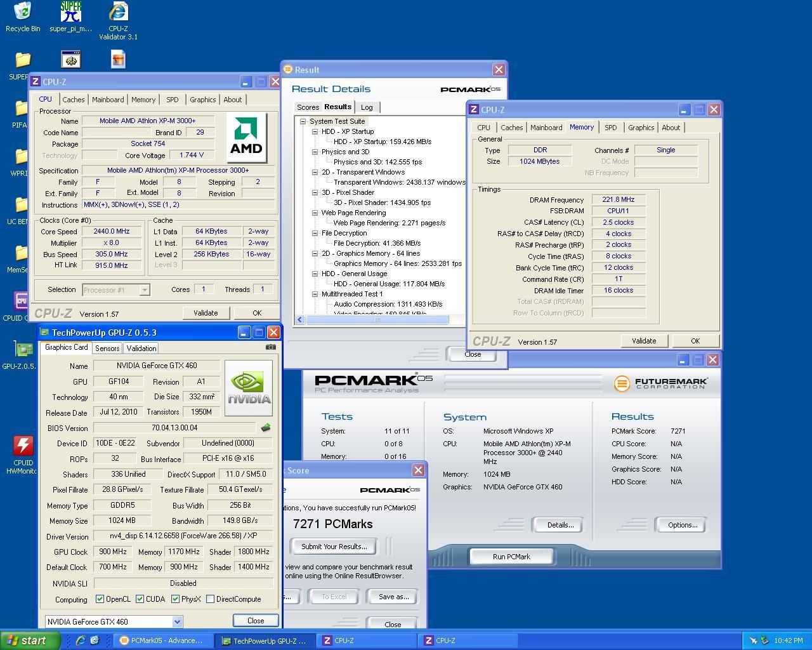Click the second quick launch icon in taskbar
812x650 pixels.
coord(95,640)
